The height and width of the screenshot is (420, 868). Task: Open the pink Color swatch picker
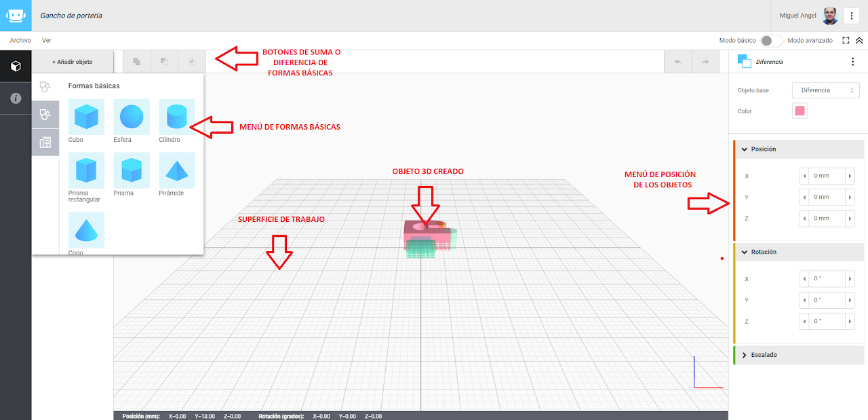coord(800,111)
